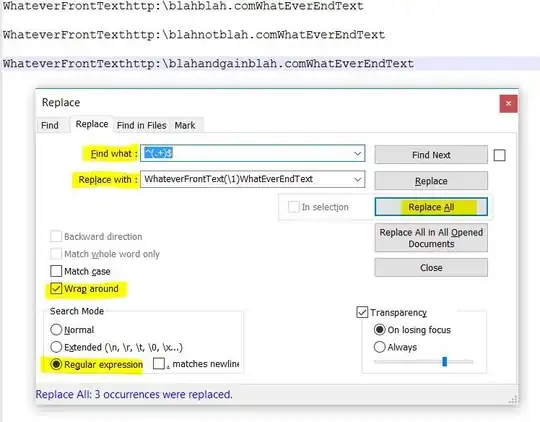The width and height of the screenshot is (540, 422).
Task: Open the Mark tab
Action: click(185, 125)
